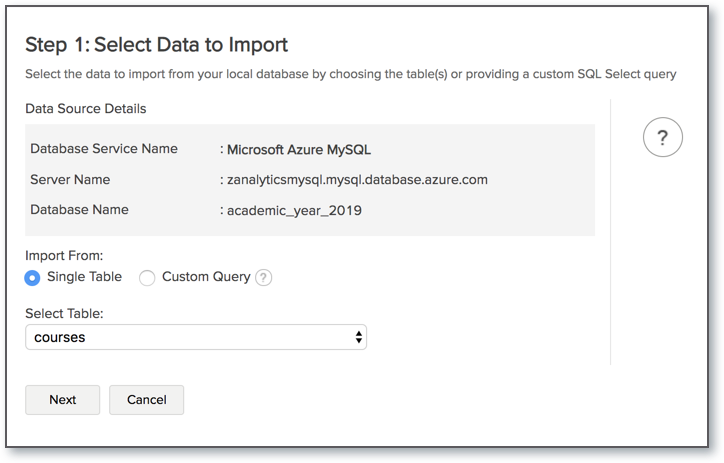Click the zanalyticsmysql.mysql.database.azure.com server value
This screenshot has width=724, height=463.
point(357,181)
